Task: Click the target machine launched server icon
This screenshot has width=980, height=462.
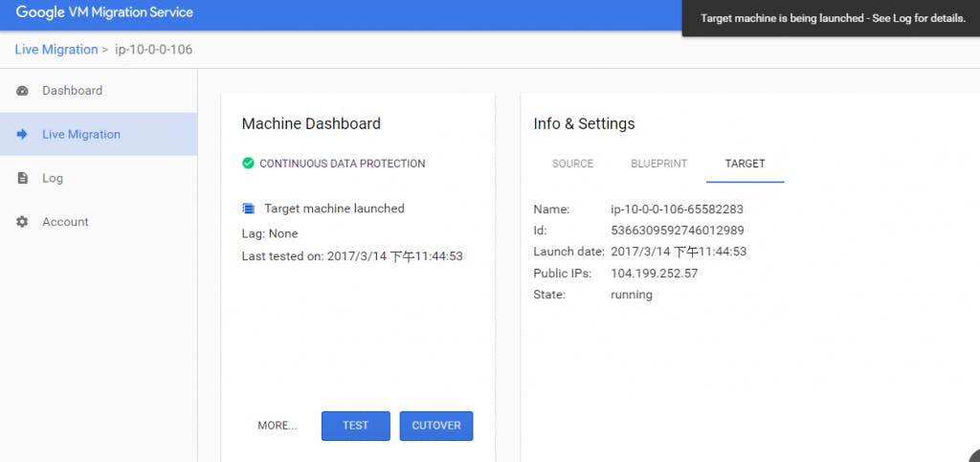Action: click(x=249, y=209)
